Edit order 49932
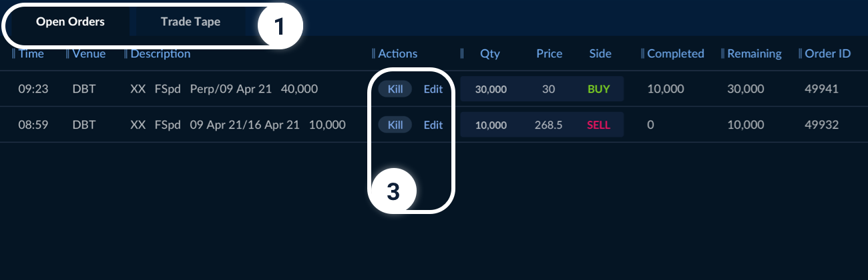 (x=433, y=125)
